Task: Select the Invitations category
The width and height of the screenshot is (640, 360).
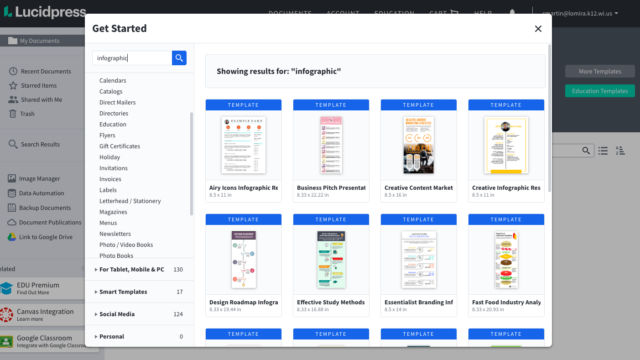Action: click(x=113, y=168)
